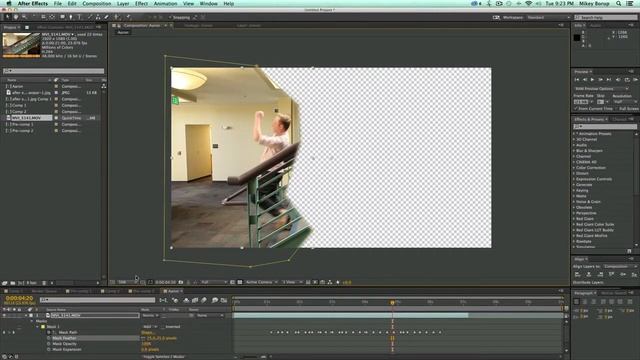Image resolution: width=640 pixels, height=360 pixels.
Task: Open the Effect menu
Action: pyautogui.click(x=141, y=3)
